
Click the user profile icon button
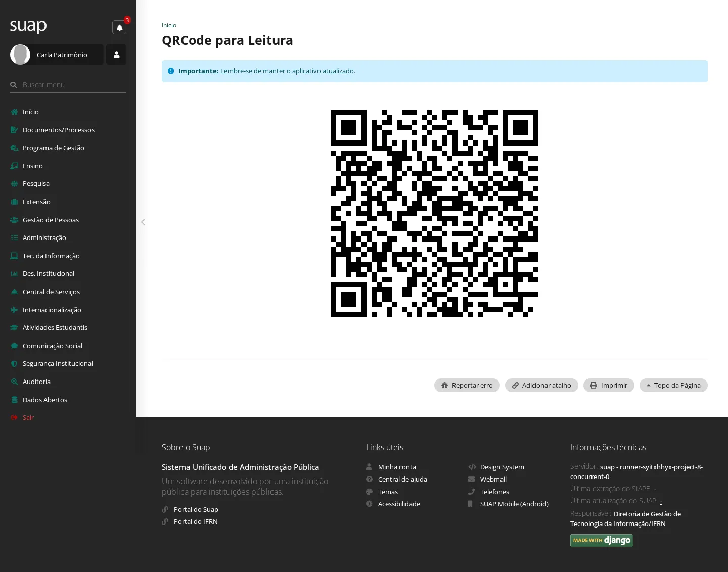116,55
